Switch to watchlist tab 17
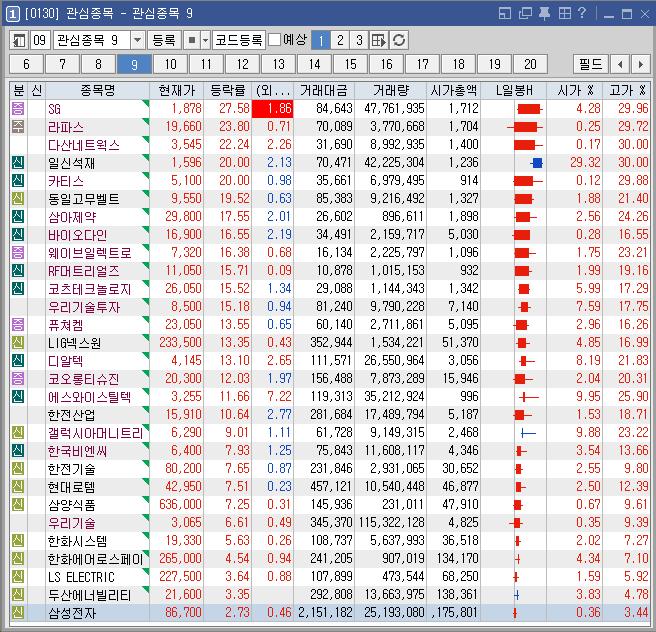Image resolution: width=656 pixels, height=632 pixels. 422,64
